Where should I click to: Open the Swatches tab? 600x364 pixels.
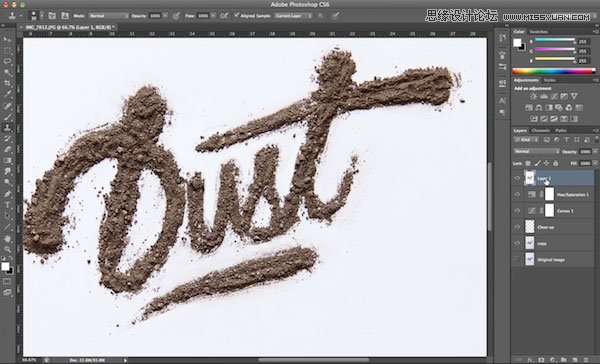[539, 32]
